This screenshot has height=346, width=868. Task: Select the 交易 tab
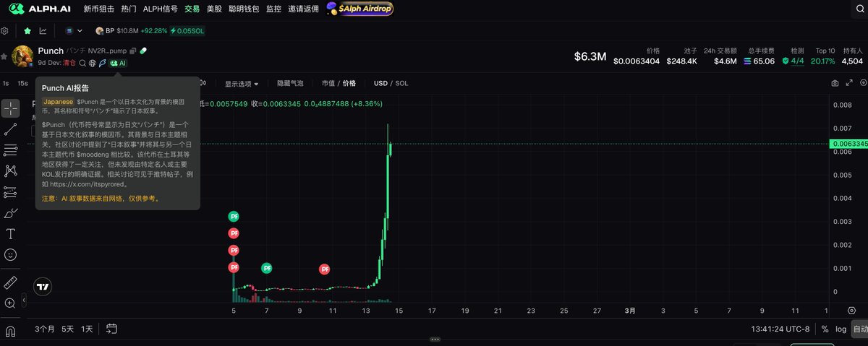(x=192, y=9)
